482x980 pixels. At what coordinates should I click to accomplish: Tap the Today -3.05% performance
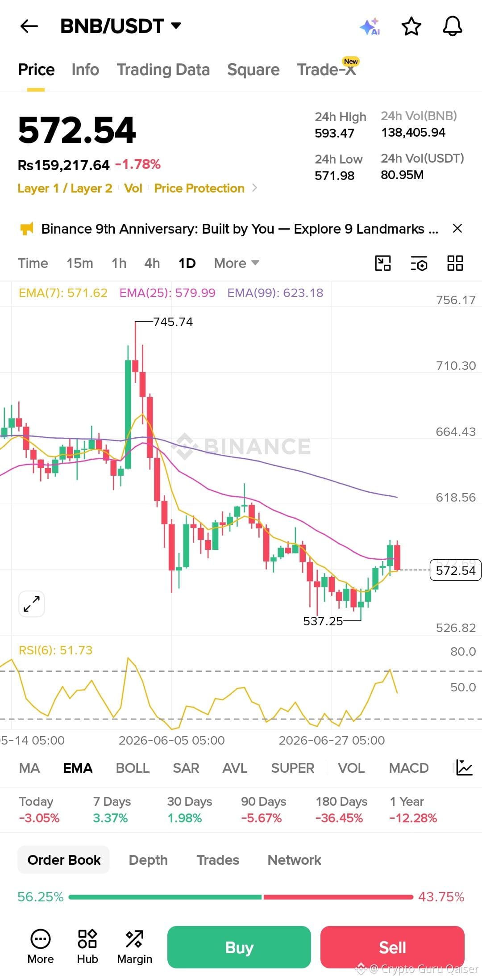39,810
